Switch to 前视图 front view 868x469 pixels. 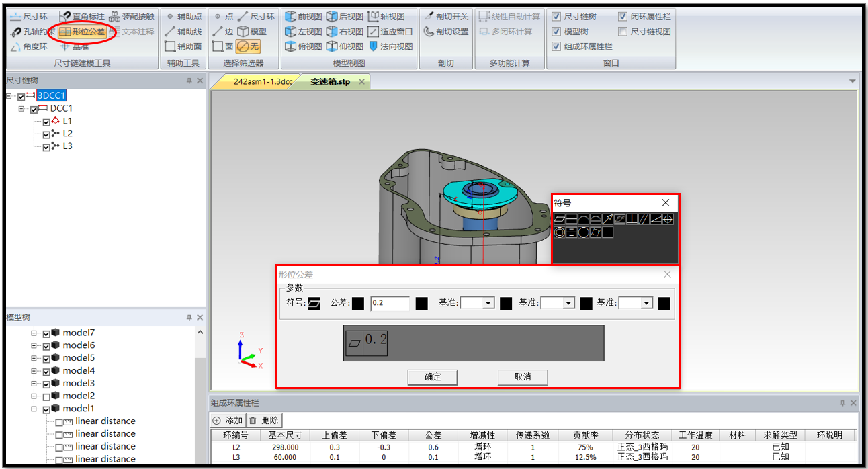pos(302,15)
